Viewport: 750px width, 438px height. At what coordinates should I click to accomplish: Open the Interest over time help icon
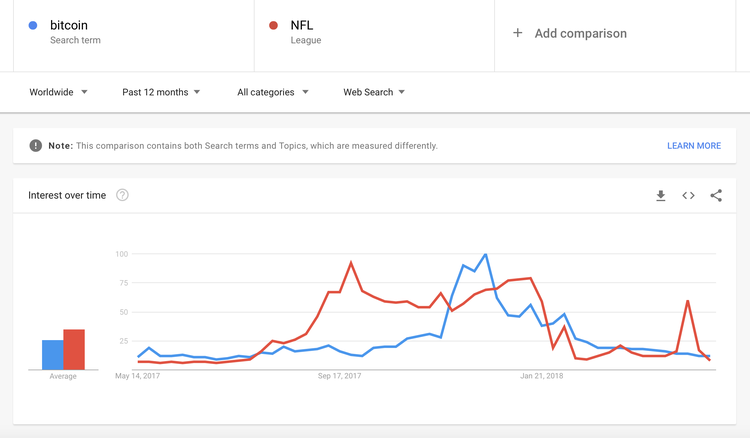click(122, 195)
